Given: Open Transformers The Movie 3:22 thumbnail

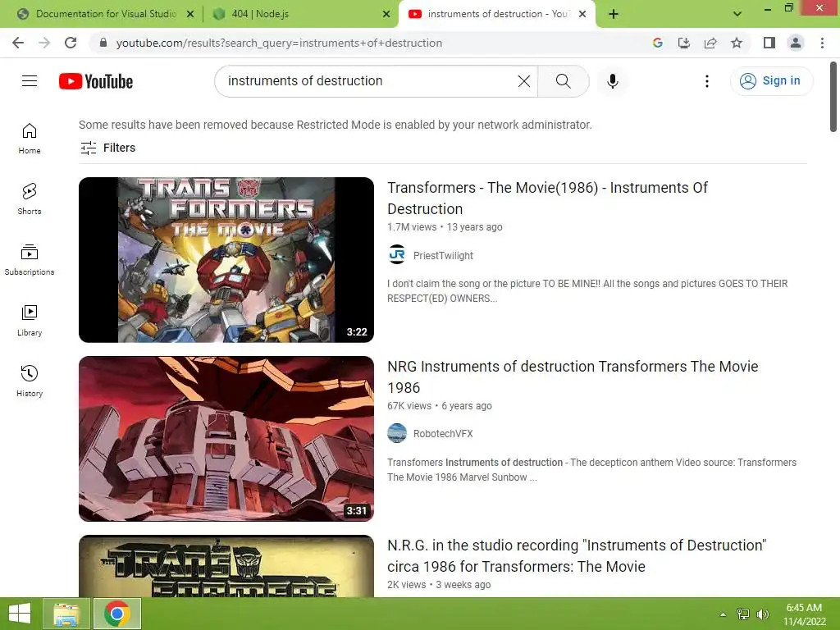Looking at the screenshot, I should (x=226, y=260).
